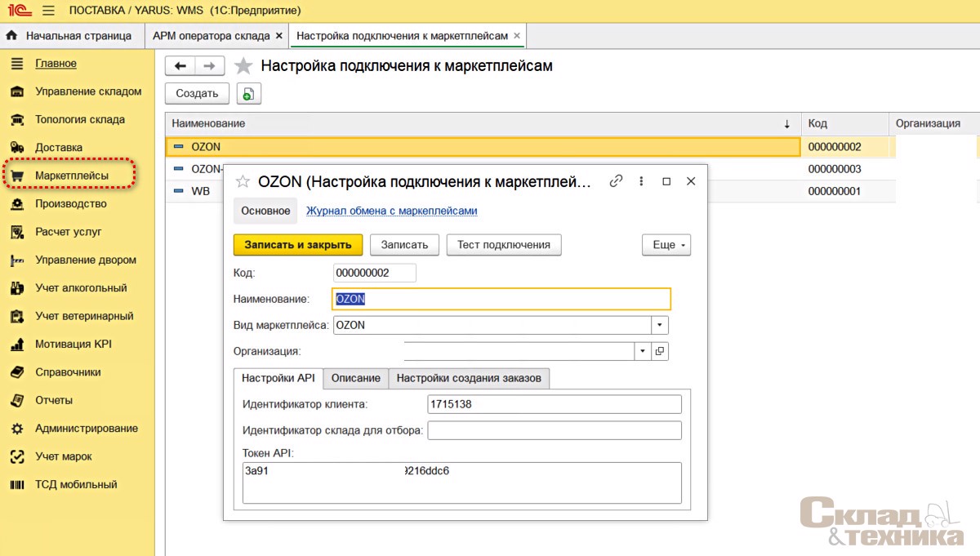Switch to the Описание tab
Screen dimensions: 980x556
click(x=355, y=378)
